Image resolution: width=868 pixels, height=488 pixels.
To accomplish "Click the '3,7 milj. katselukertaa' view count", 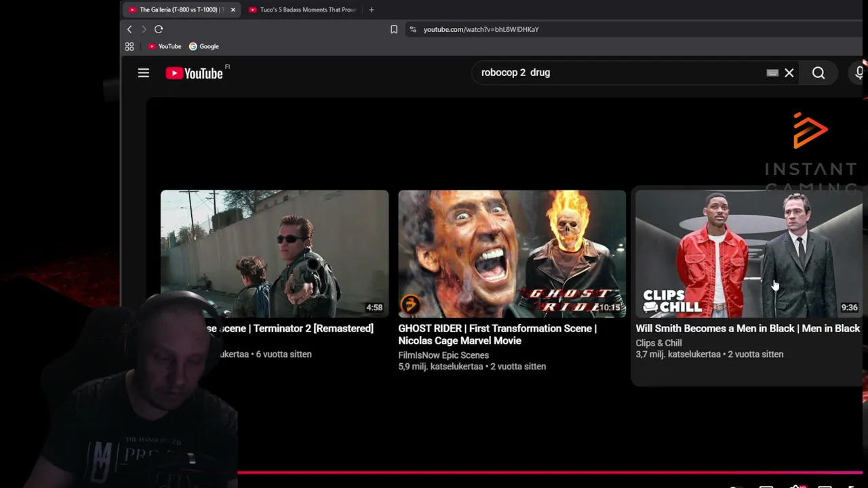I will click(678, 354).
